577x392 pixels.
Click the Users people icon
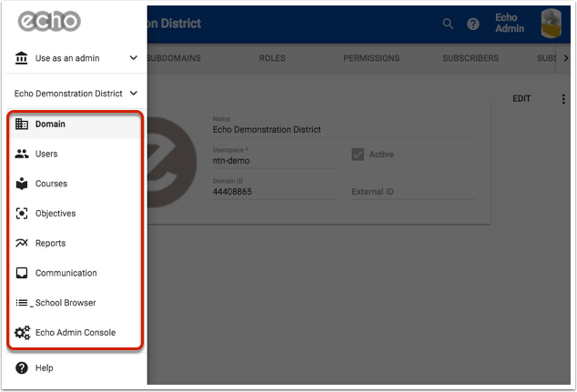[x=22, y=154]
